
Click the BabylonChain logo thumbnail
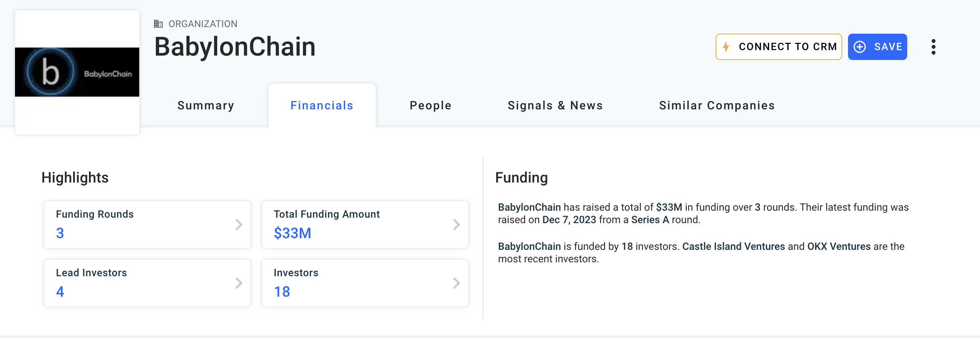[77, 72]
